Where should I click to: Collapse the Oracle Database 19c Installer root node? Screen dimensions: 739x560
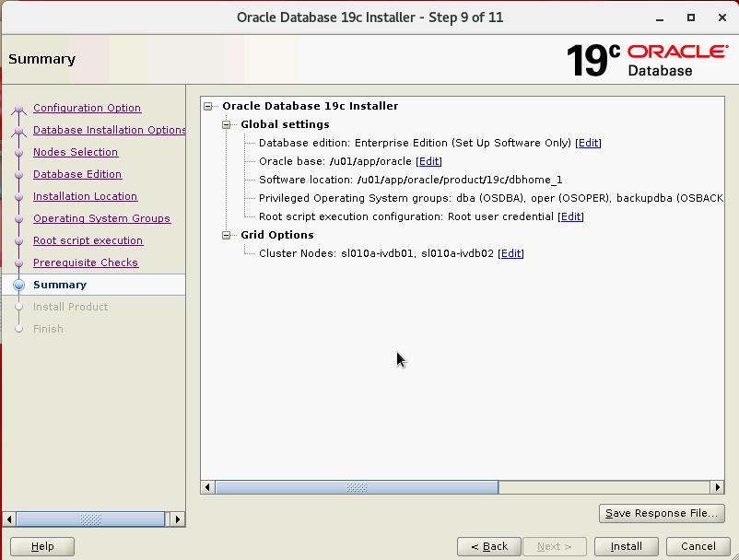click(208, 106)
